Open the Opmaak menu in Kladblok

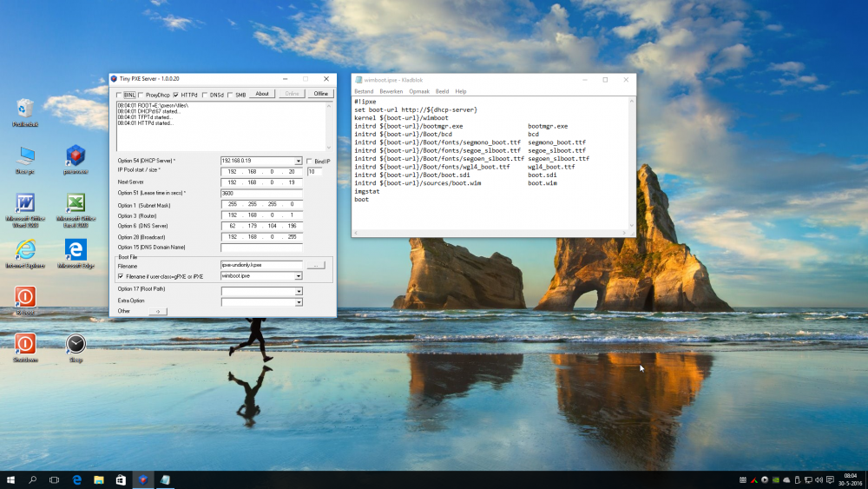click(x=419, y=91)
